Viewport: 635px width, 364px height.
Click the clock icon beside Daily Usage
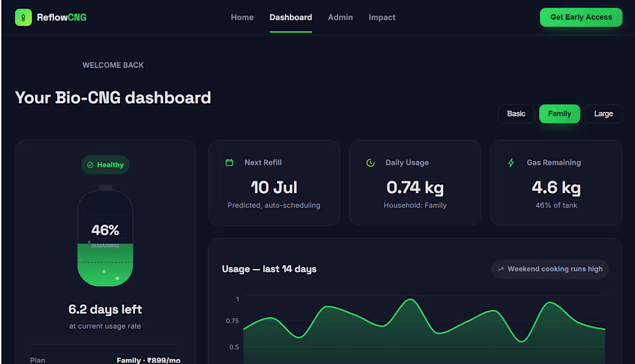click(x=370, y=163)
